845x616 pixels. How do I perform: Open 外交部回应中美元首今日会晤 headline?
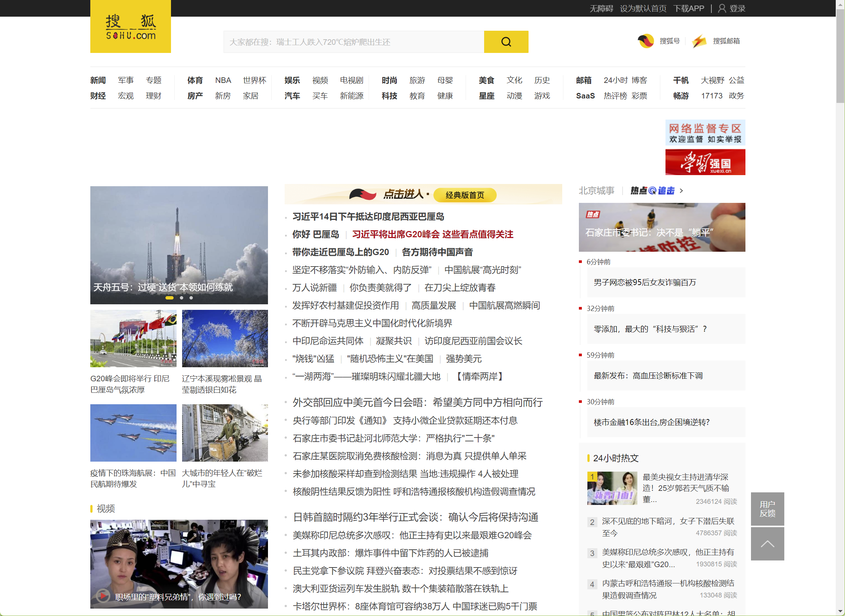[x=418, y=402]
